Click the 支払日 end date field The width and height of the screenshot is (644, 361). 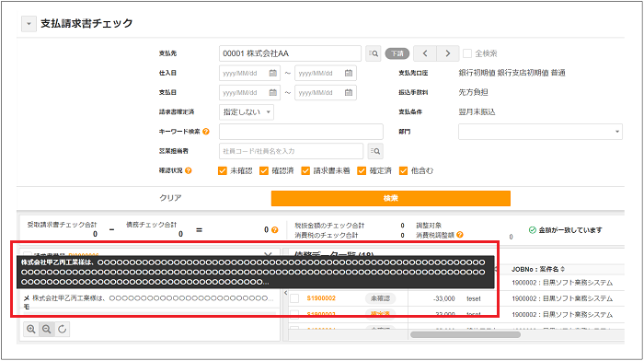pos(326,92)
